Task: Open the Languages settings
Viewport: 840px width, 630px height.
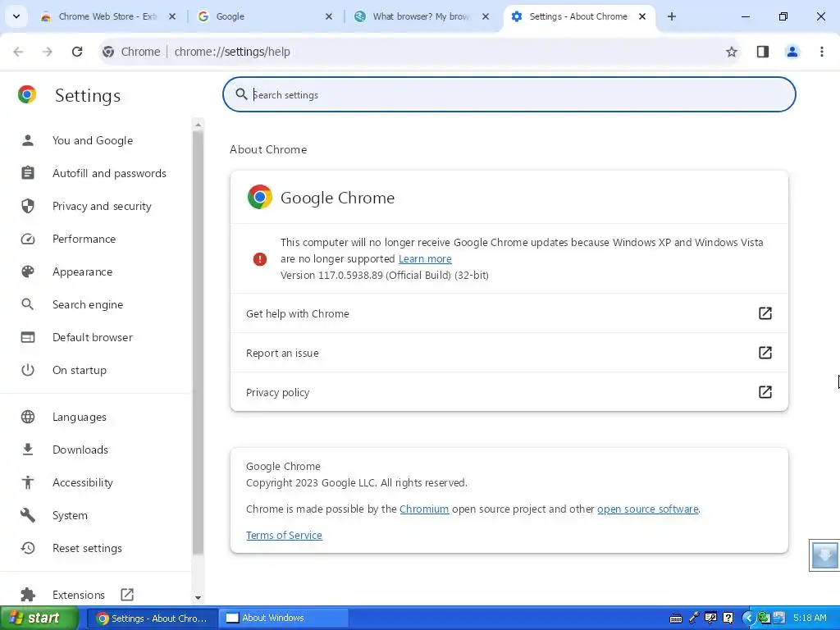Action: (x=80, y=417)
